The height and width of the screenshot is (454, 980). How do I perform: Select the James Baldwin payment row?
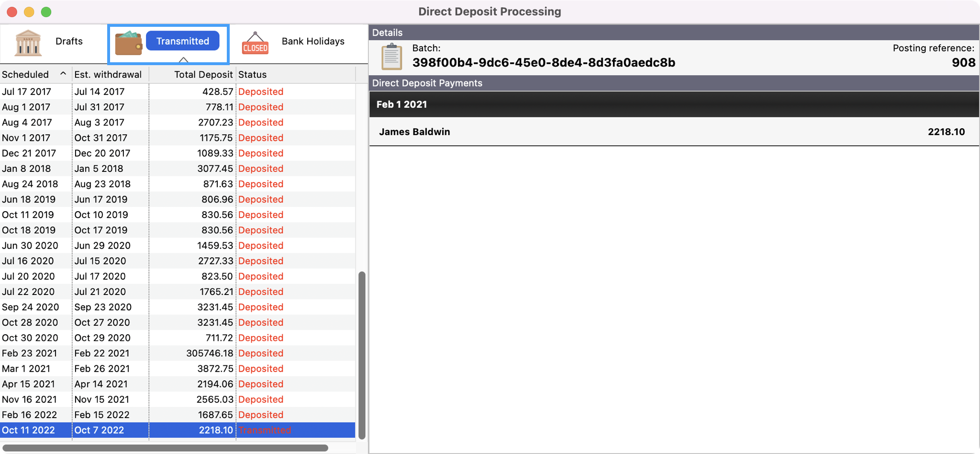pyautogui.click(x=674, y=132)
